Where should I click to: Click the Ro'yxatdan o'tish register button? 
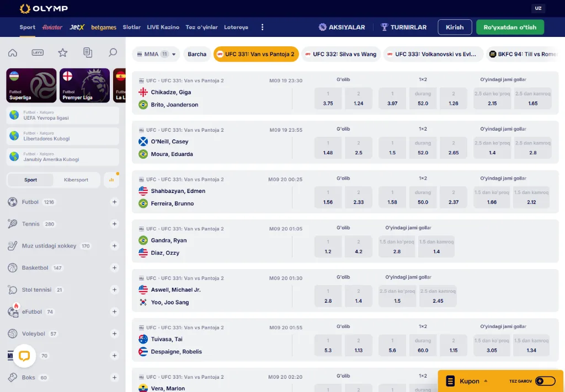[510, 27]
